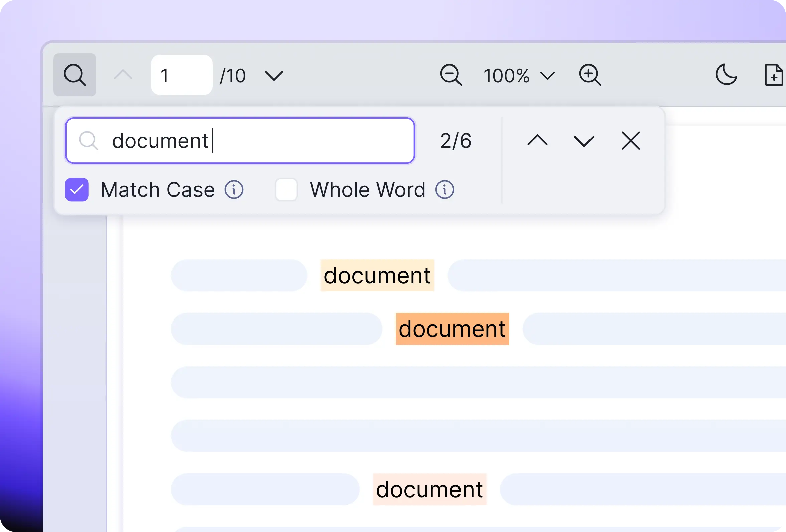Uncheck the Match Case checkbox

[77, 190]
